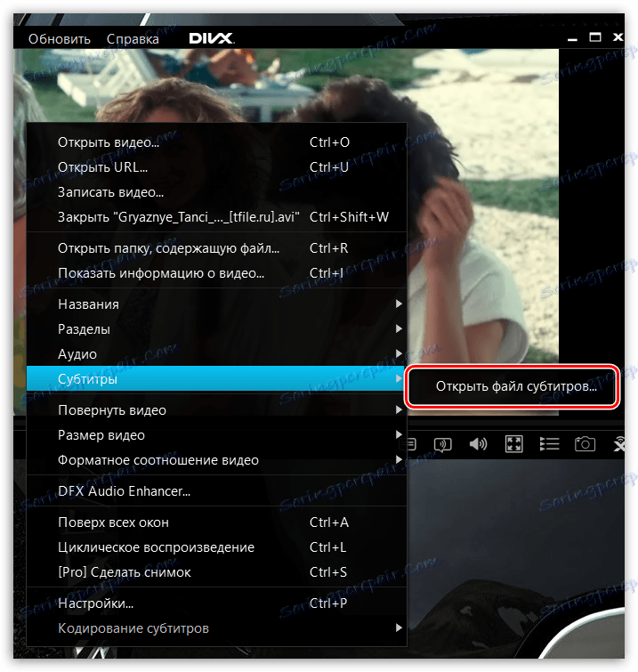
Task: Select Показать информацию о видео...
Action: coord(216,273)
